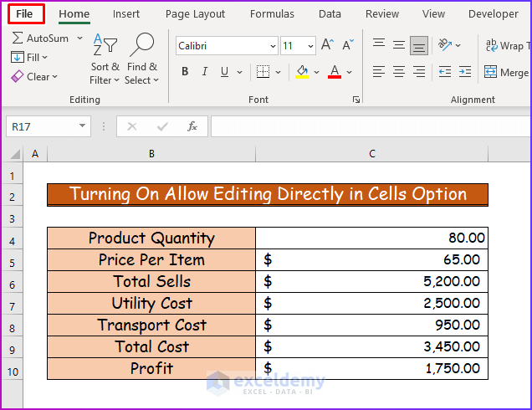Open the Insert ribbon tab
This screenshot has width=532, height=410.
(x=125, y=14)
